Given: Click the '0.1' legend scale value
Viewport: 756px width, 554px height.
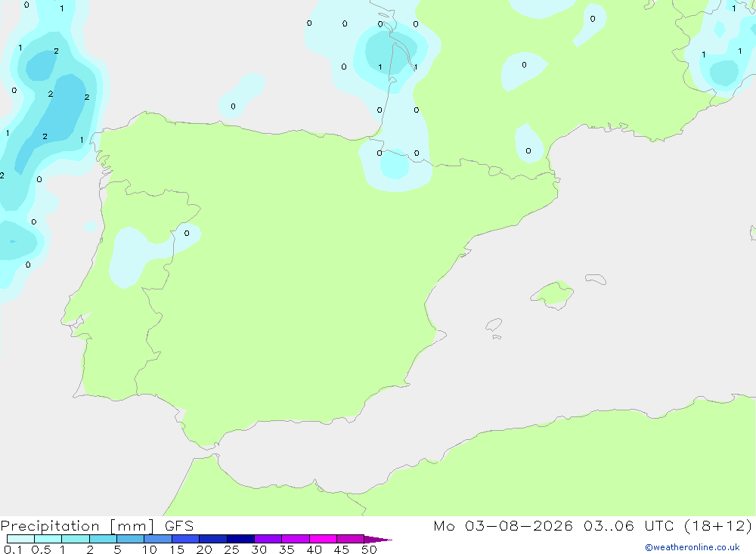Looking at the screenshot, I should [13, 549].
